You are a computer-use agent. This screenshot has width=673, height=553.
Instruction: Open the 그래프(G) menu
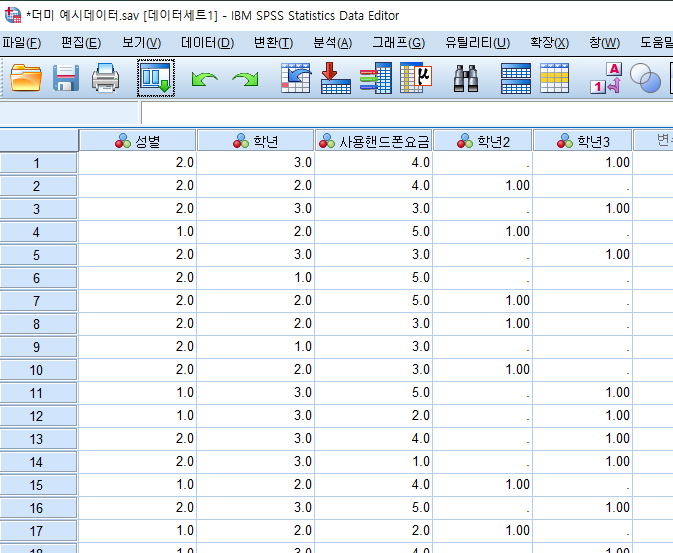pyautogui.click(x=398, y=43)
